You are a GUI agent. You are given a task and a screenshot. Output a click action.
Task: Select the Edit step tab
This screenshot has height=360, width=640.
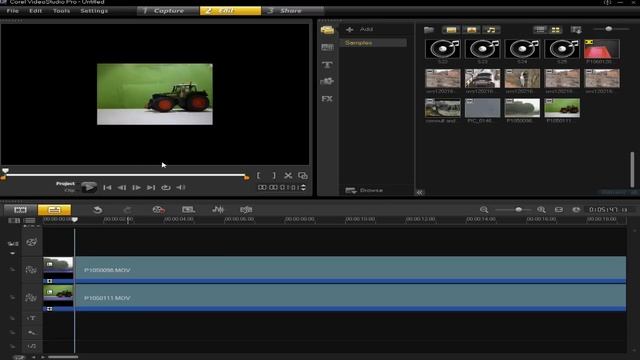230,11
